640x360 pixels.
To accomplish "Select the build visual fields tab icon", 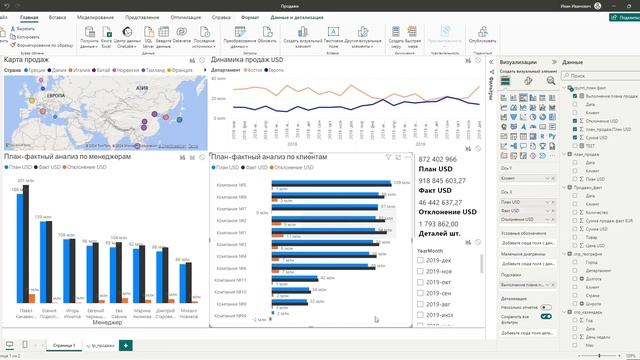I will click(505, 81).
